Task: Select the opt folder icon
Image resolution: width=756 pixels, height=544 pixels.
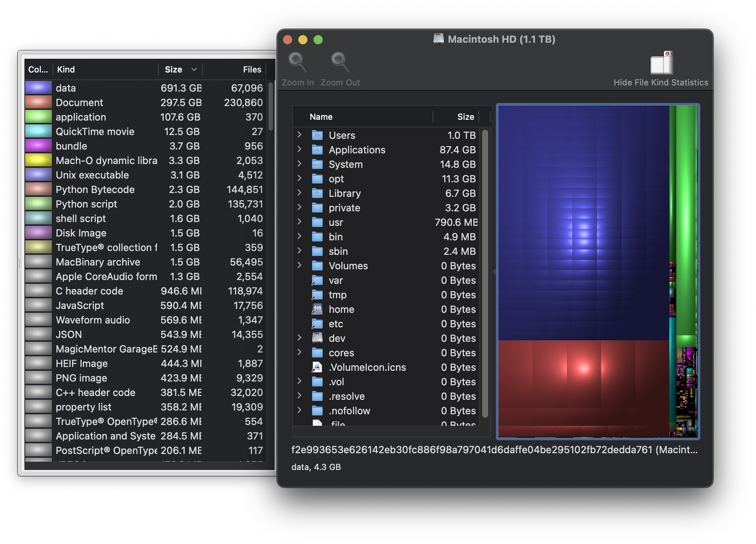Action: [x=317, y=179]
